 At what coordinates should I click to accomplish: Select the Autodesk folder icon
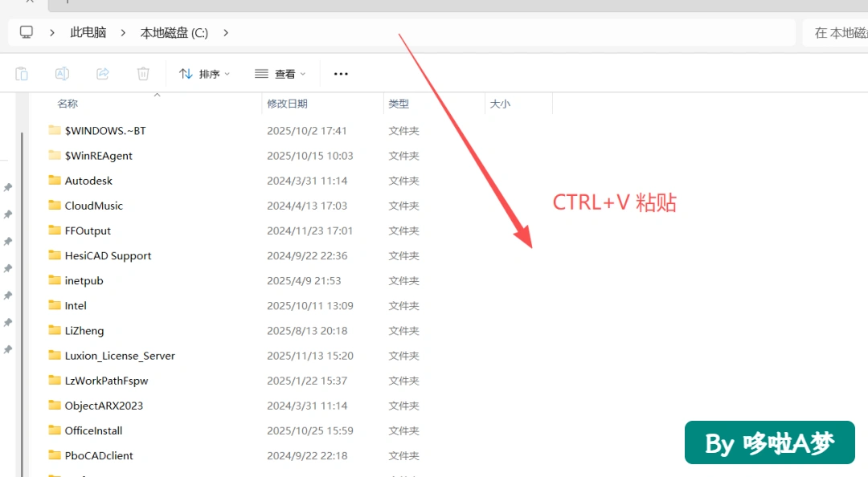[x=55, y=180]
